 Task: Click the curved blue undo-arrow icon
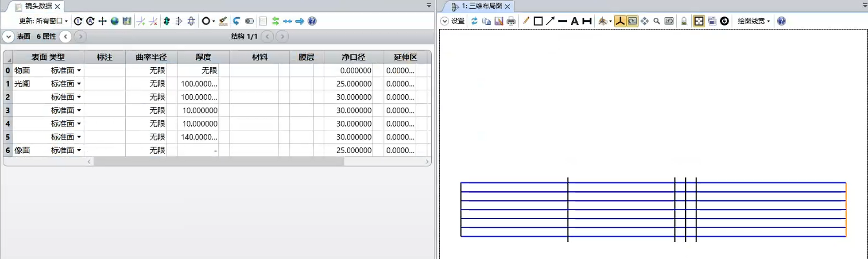point(237,21)
